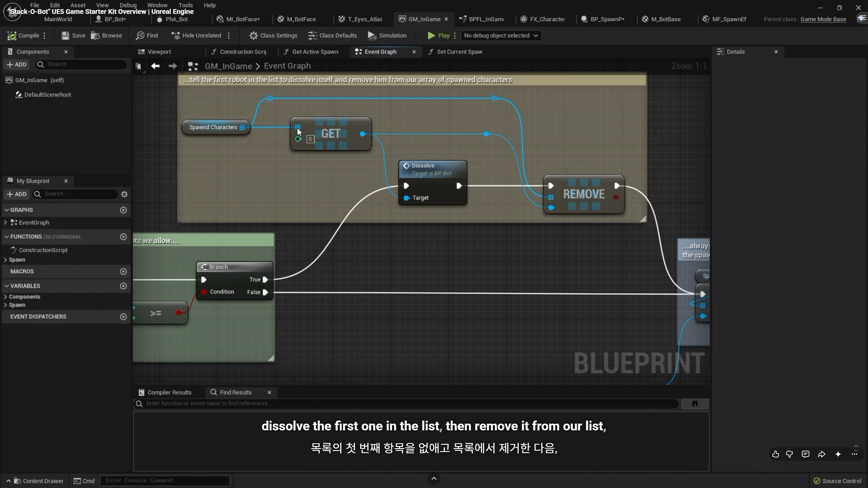Select the Branch node header
Viewport: 868px width, 488px height.
[x=235, y=267]
